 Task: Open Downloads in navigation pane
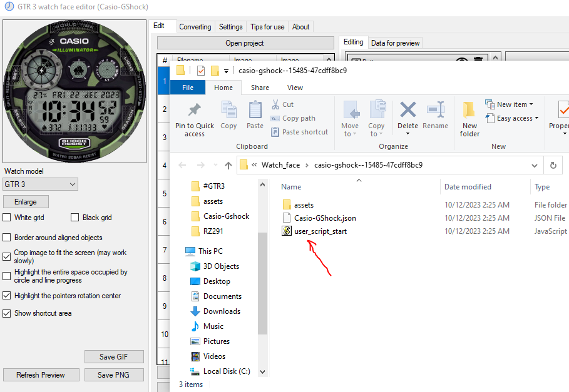tap(215, 311)
